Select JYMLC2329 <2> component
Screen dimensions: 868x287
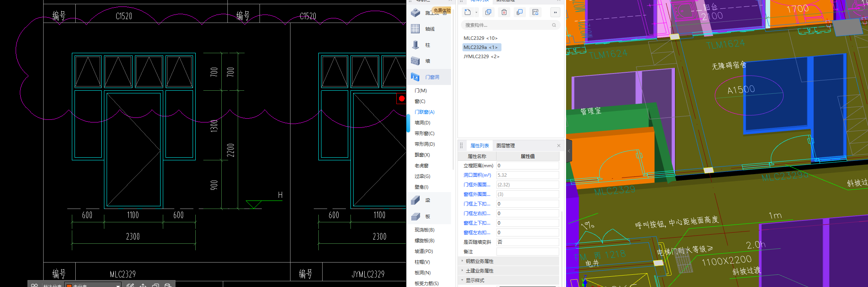coord(481,57)
